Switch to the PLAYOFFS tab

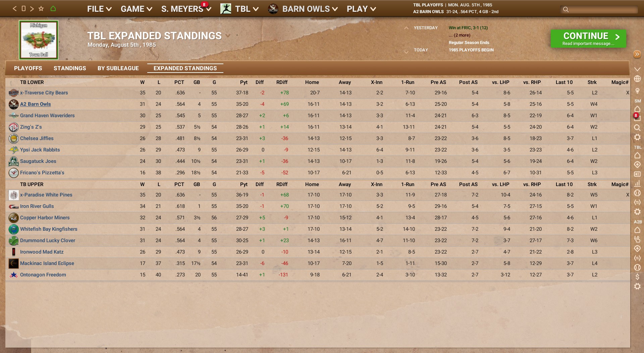pos(28,68)
